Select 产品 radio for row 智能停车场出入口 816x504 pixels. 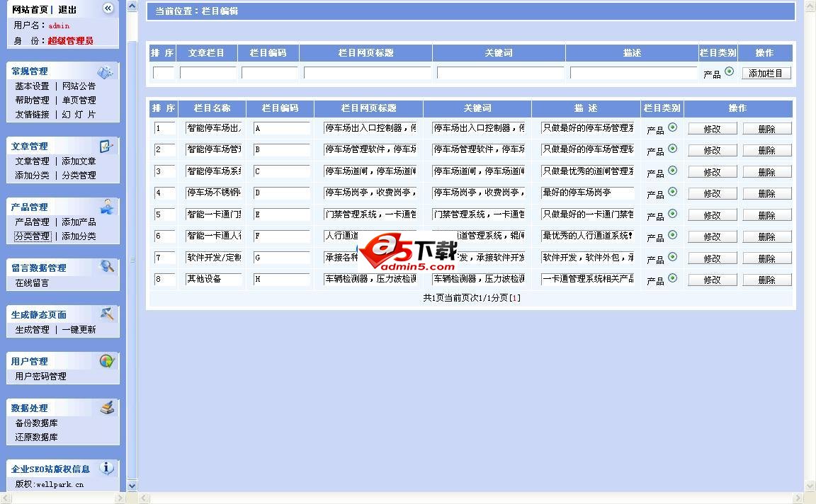(x=672, y=127)
